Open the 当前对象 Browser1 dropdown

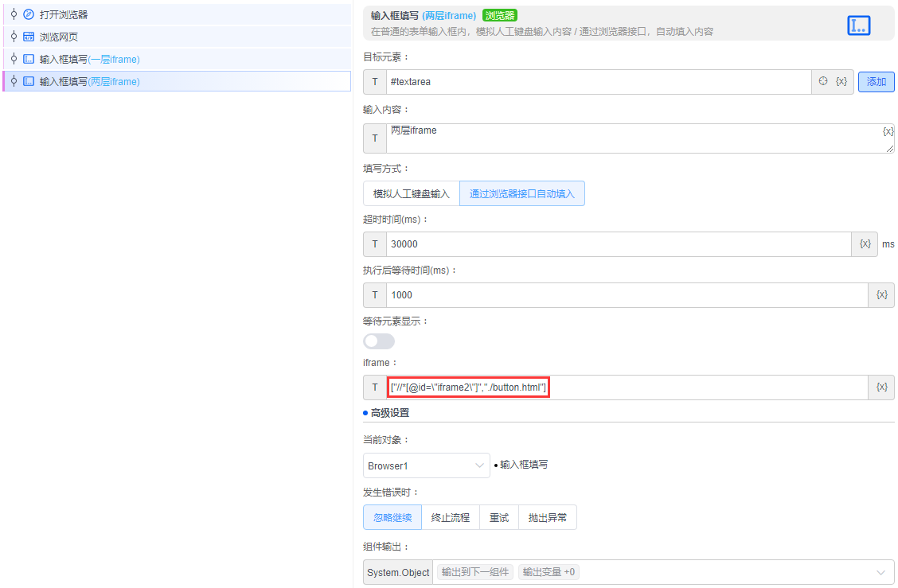[426, 465]
